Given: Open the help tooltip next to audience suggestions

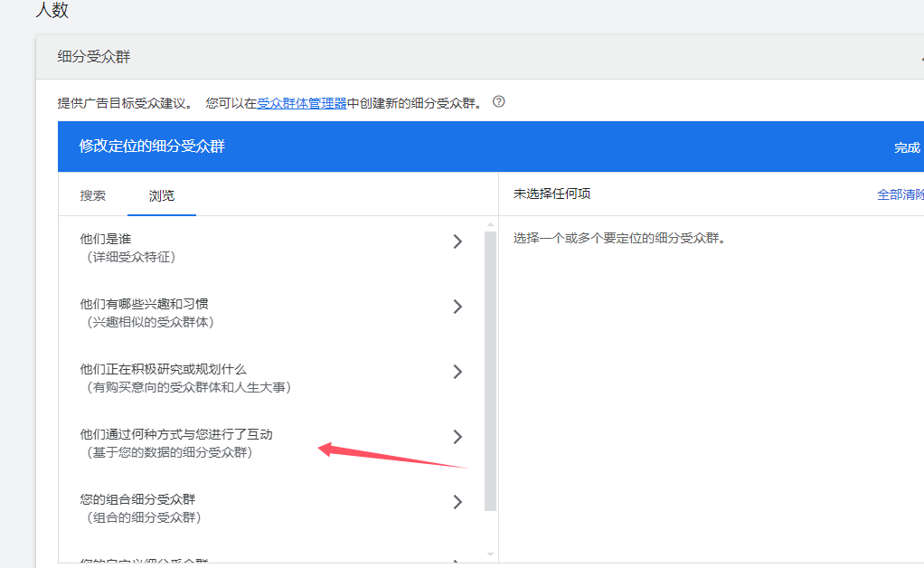Looking at the screenshot, I should (x=496, y=102).
